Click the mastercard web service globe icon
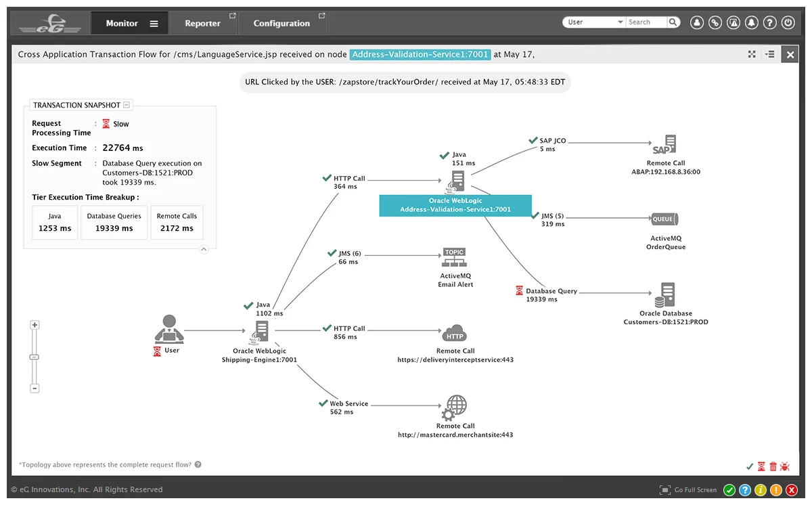The width and height of the screenshot is (812, 505). click(x=455, y=410)
